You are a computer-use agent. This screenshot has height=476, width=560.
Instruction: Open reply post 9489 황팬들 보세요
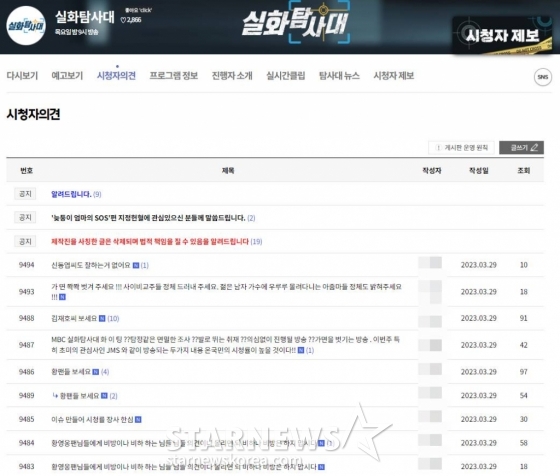click(79, 396)
